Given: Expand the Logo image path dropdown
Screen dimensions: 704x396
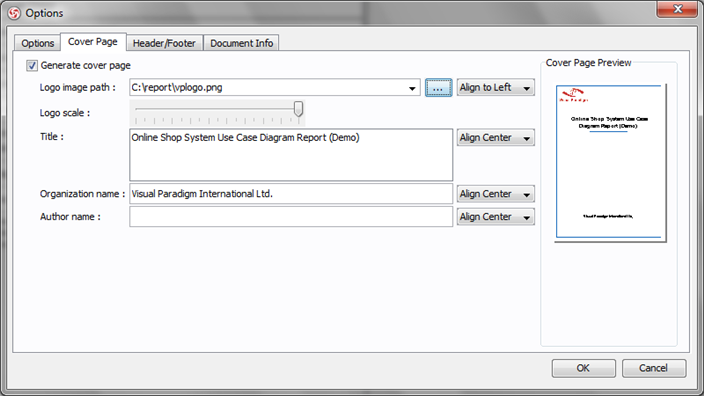Looking at the screenshot, I should point(412,88).
